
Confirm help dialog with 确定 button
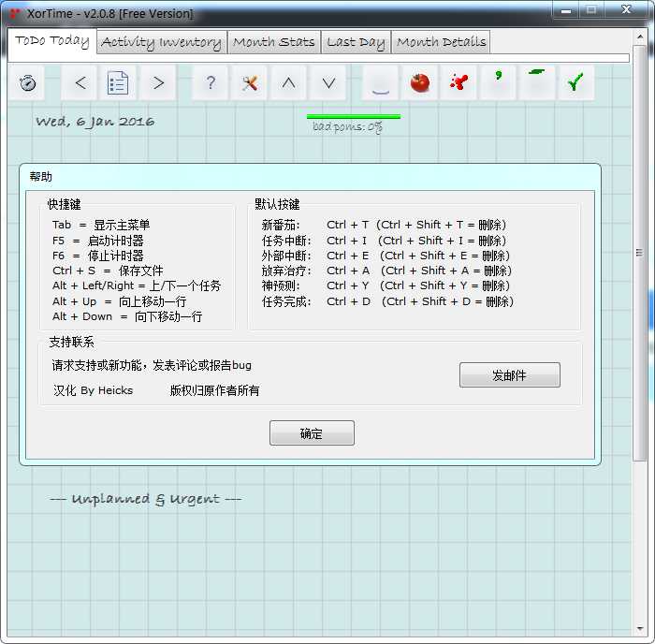[x=312, y=433]
